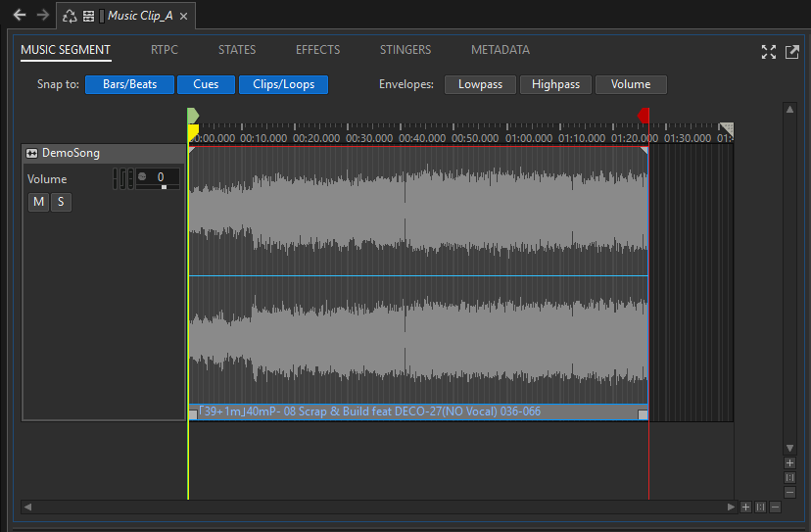Close the Music Clip_A tab
811x532 pixels.
tap(183, 16)
